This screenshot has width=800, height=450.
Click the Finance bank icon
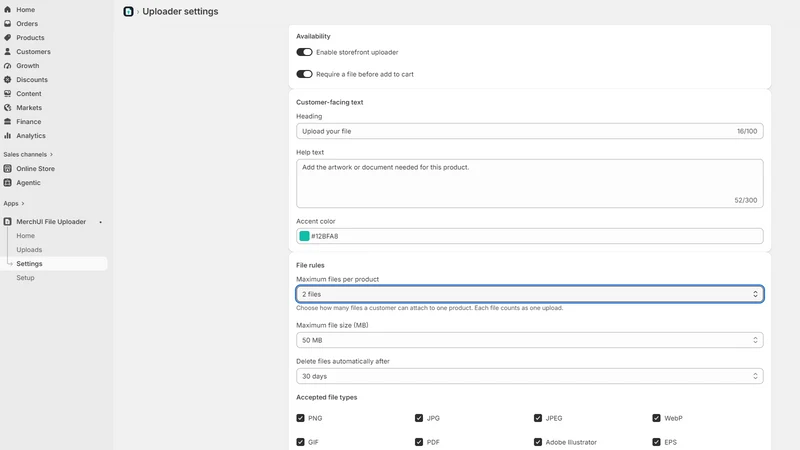point(8,122)
